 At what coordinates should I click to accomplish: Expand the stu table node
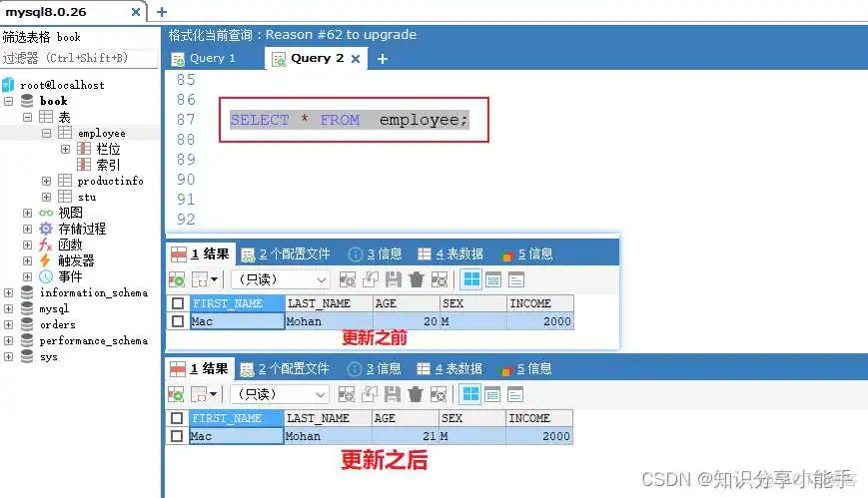click(x=47, y=197)
